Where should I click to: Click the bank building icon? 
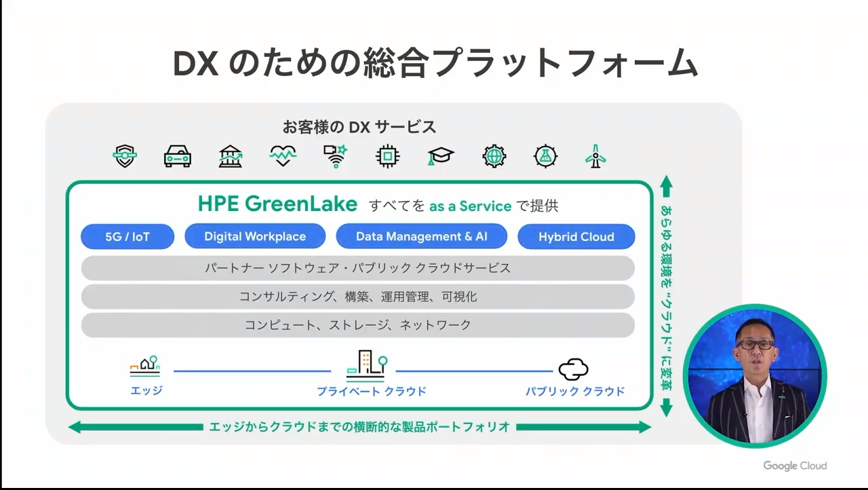point(231,157)
